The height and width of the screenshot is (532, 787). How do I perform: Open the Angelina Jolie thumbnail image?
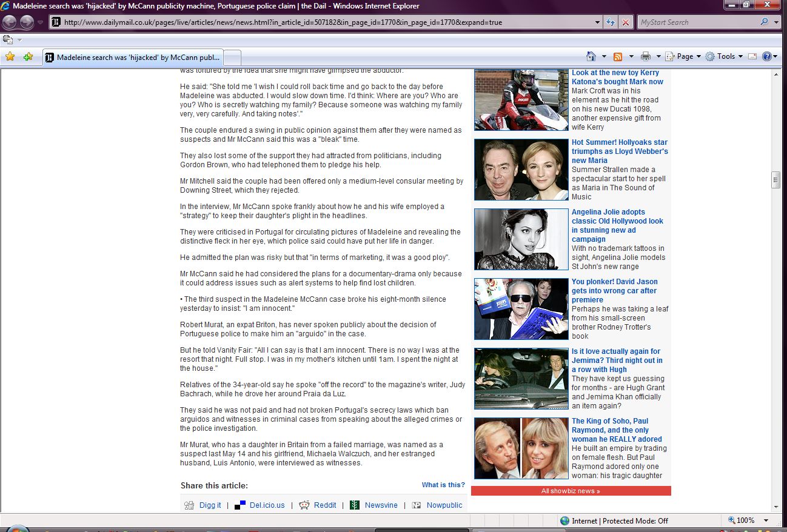521,239
